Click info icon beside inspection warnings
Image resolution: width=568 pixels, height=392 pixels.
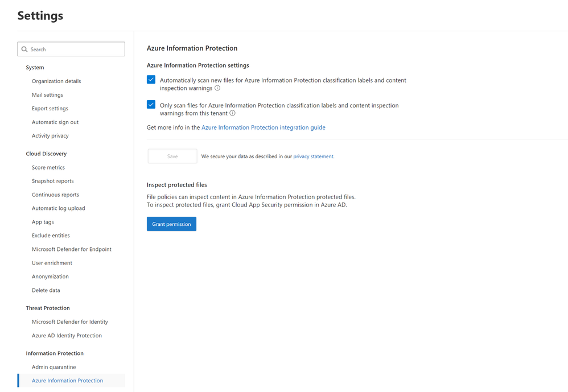[217, 88]
